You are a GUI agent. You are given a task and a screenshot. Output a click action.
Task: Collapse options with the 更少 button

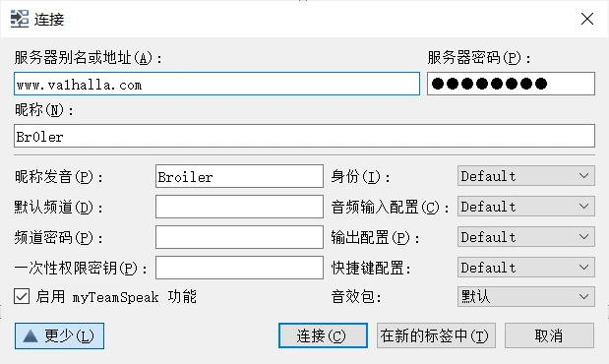coord(59,335)
